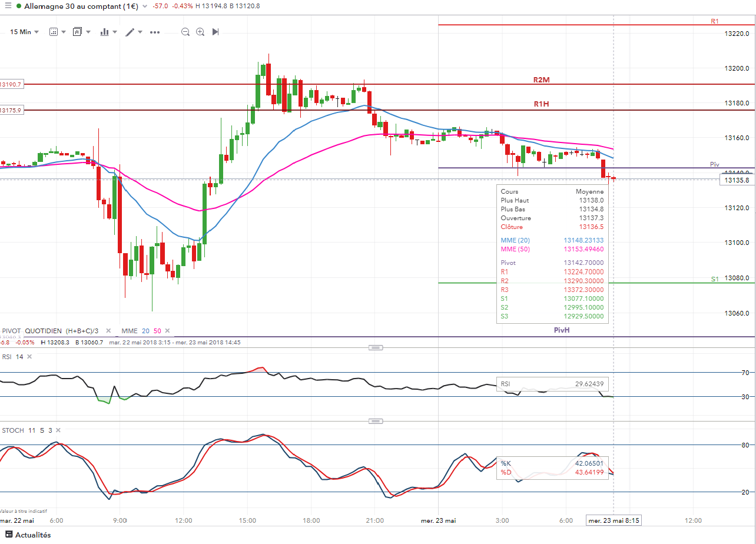Open MME 20 50 indicator settings
This screenshot has width=756, height=544.
(x=141, y=331)
